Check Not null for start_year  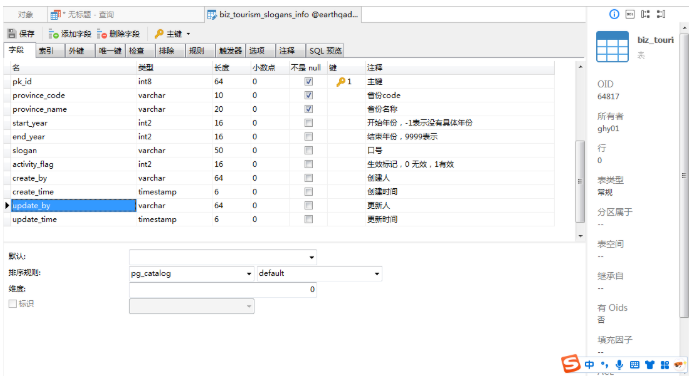[308, 122]
